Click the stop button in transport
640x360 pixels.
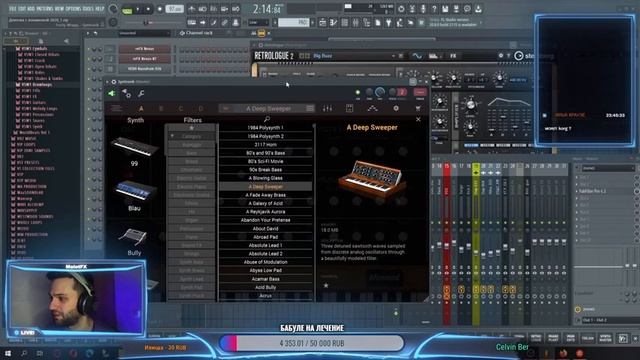coord(148,9)
